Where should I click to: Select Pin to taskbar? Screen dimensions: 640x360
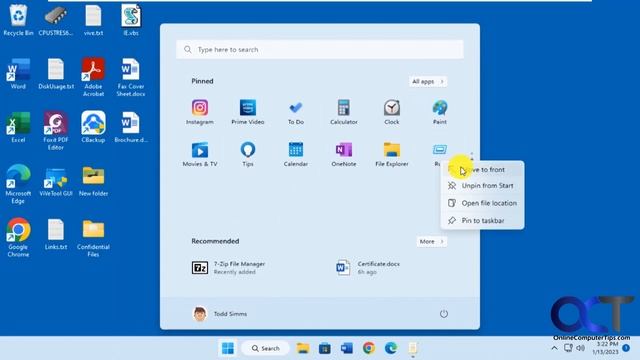click(482, 220)
